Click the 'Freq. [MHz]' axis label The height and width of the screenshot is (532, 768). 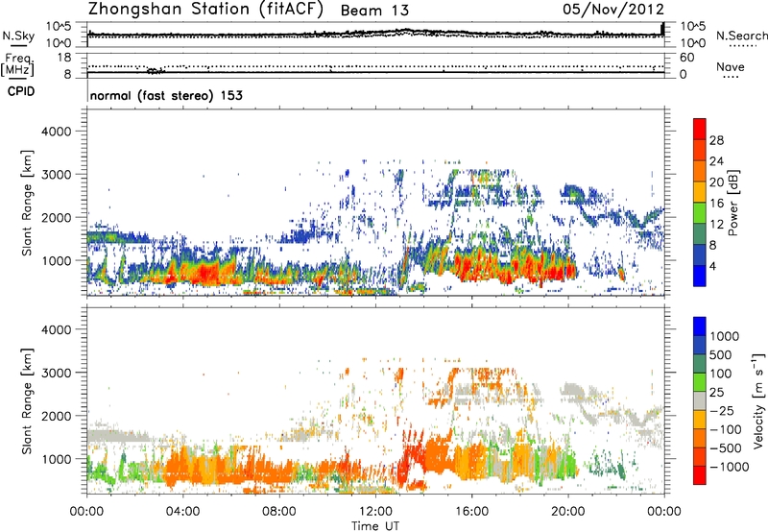(x=17, y=65)
